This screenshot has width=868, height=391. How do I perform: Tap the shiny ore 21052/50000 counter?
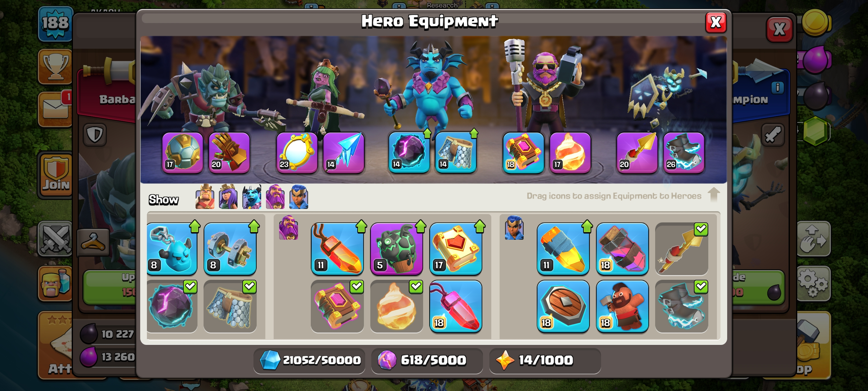pyautogui.click(x=310, y=360)
